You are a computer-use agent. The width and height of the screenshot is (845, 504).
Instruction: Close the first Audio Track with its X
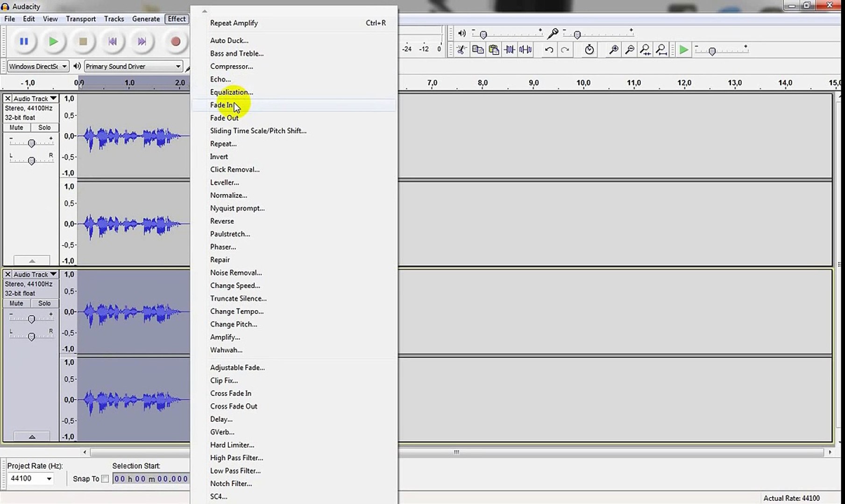click(8, 98)
